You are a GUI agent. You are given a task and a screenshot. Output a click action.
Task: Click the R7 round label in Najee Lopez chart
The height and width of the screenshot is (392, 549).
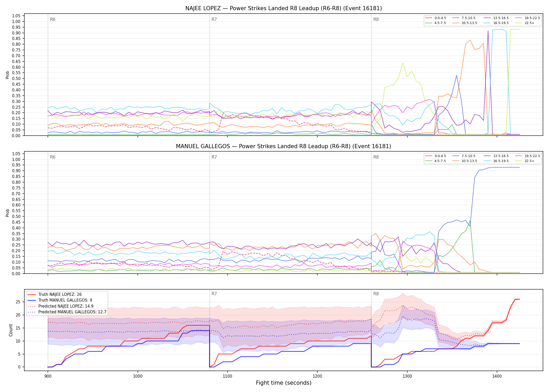pos(214,19)
